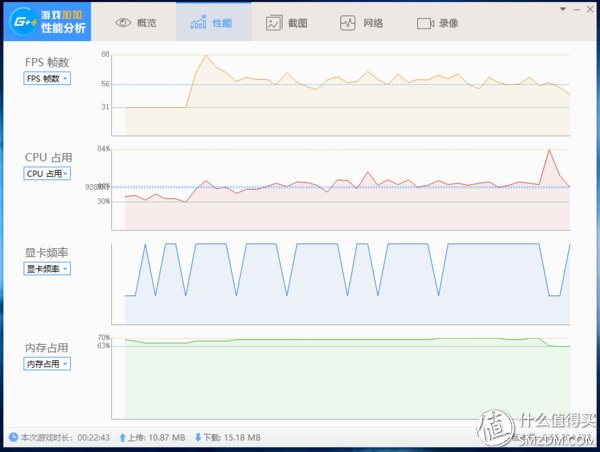This screenshot has height=452, width=600.
Task: Close the performance analysis window
Action: pyautogui.click(x=590, y=9)
